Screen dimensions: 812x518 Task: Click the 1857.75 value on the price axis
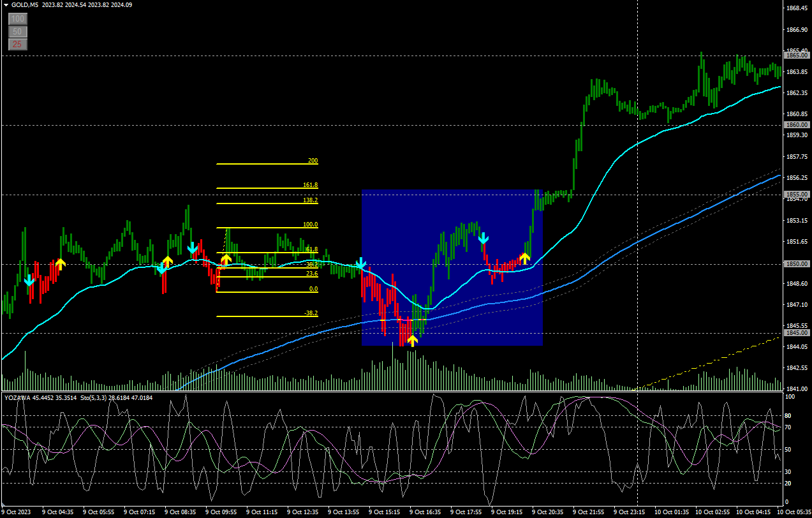[x=798, y=157]
